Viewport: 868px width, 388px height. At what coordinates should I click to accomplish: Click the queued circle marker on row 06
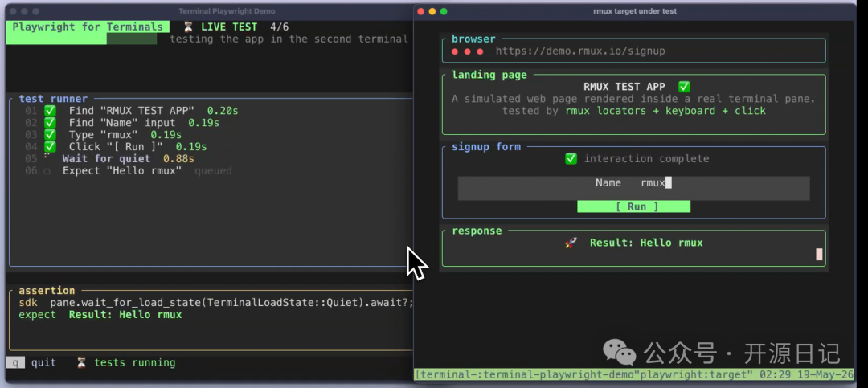click(47, 171)
